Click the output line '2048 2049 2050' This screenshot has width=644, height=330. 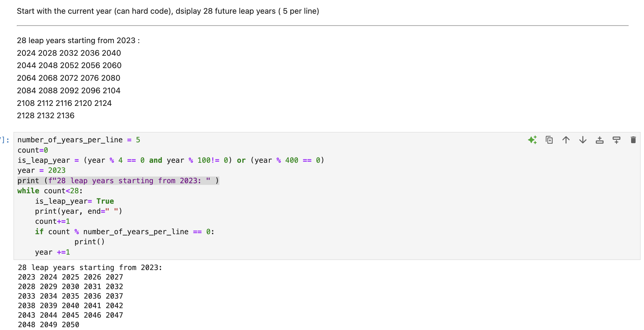[48, 324]
